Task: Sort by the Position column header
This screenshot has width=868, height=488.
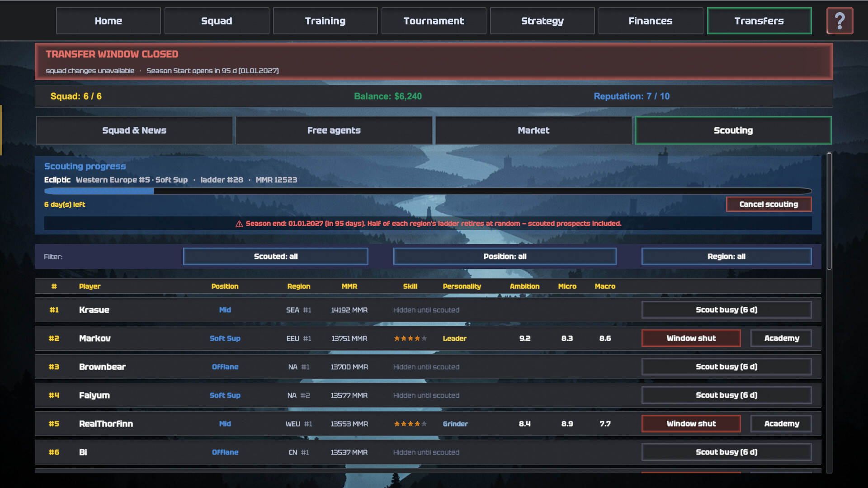Action: coord(225,286)
